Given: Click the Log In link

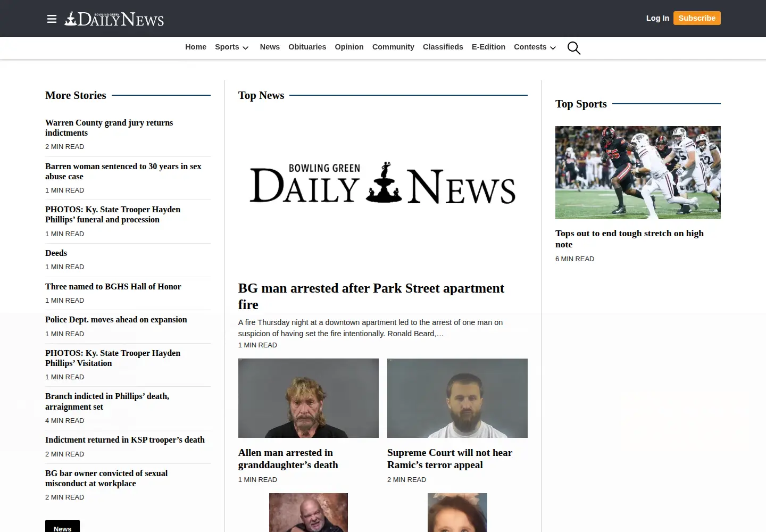Looking at the screenshot, I should point(657,18).
